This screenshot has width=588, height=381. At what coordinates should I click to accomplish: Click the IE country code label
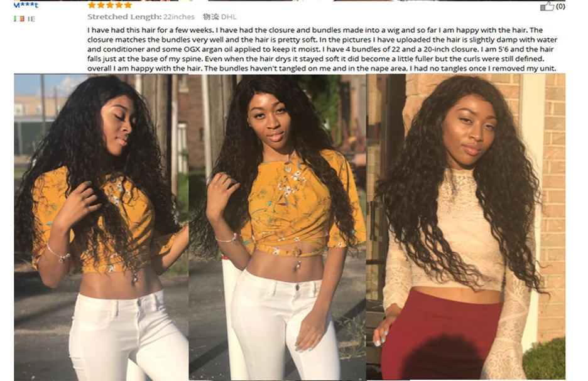(x=31, y=19)
